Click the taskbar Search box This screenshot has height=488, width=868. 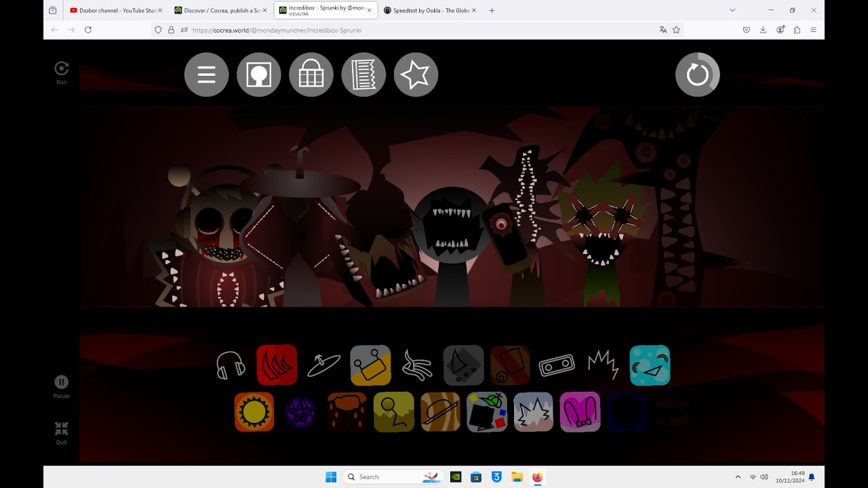[394, 477]
